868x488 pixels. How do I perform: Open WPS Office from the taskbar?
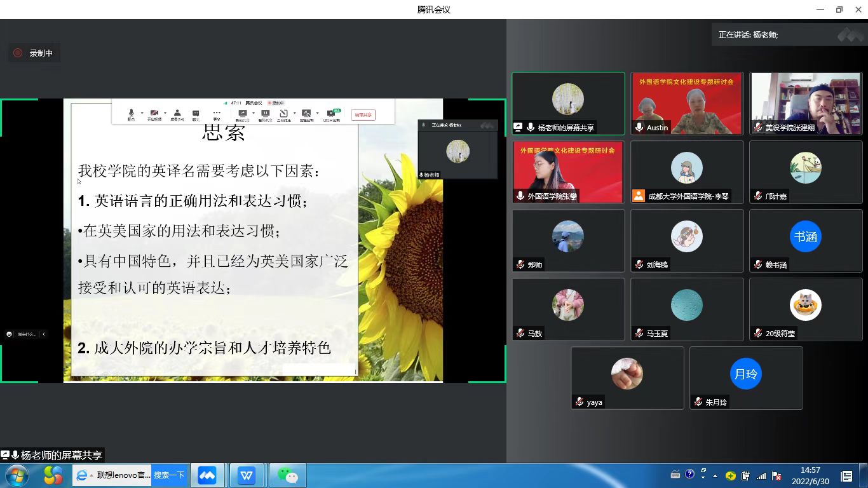click(247, 475)
